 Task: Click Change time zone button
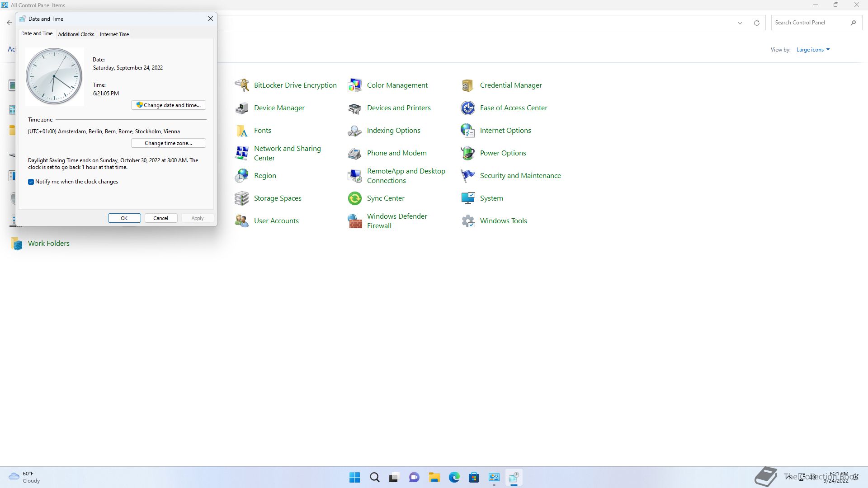coord(169,143)
